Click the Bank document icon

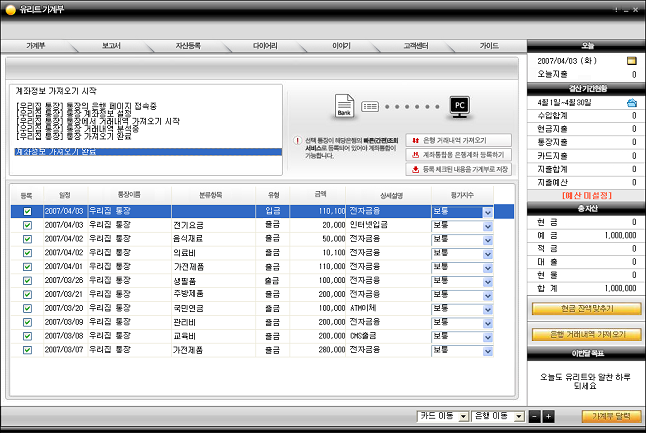click(x=344, y=106)
